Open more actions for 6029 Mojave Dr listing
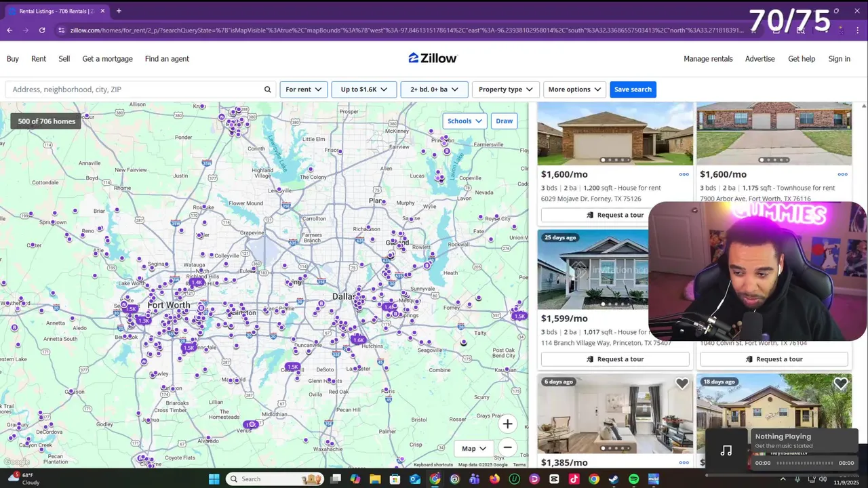 [684, 174]
